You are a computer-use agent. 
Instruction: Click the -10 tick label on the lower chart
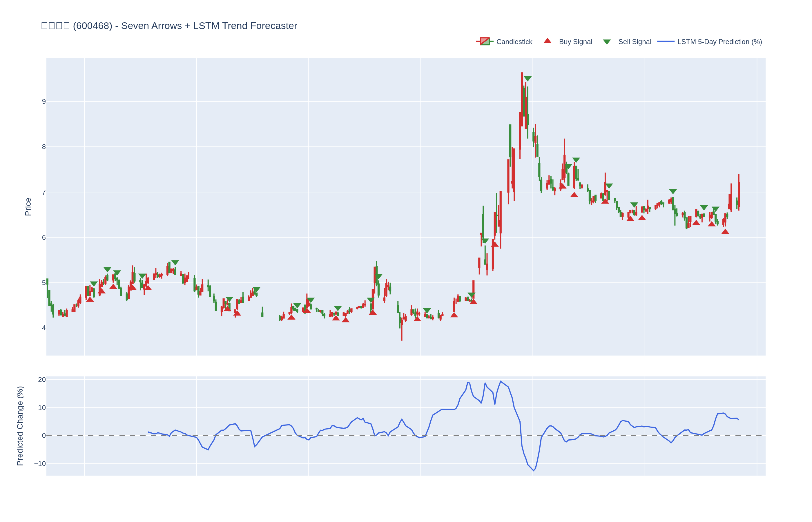(x=40, y=464)
